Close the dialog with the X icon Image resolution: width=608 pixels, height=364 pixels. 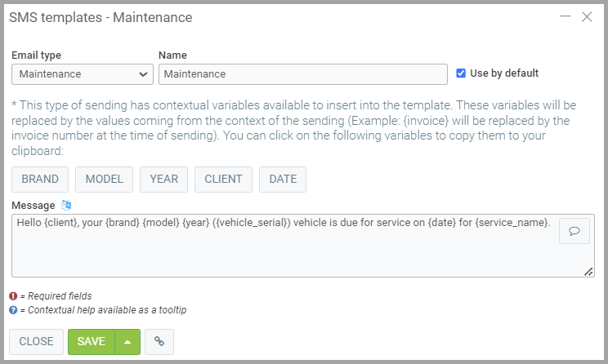point(587,16)
